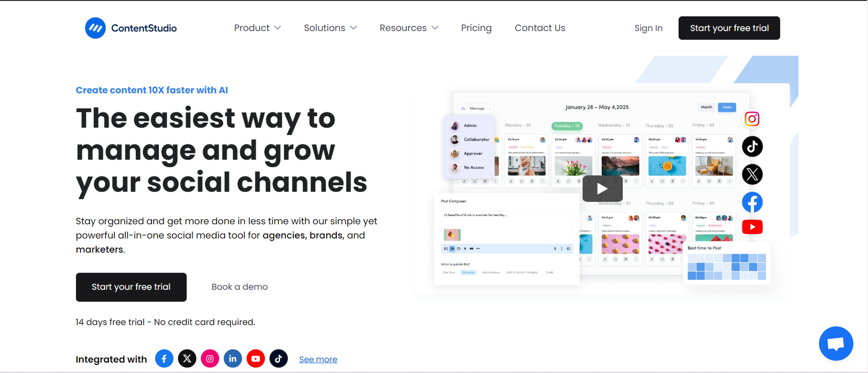
Task: Play the product demo video
Action: coord(602,188)
